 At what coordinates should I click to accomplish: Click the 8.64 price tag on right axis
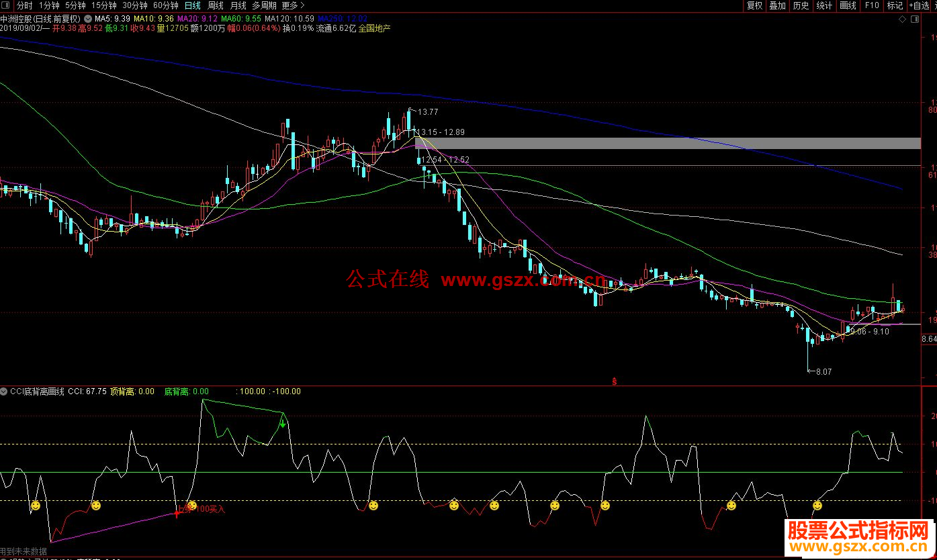coord(928,340)
